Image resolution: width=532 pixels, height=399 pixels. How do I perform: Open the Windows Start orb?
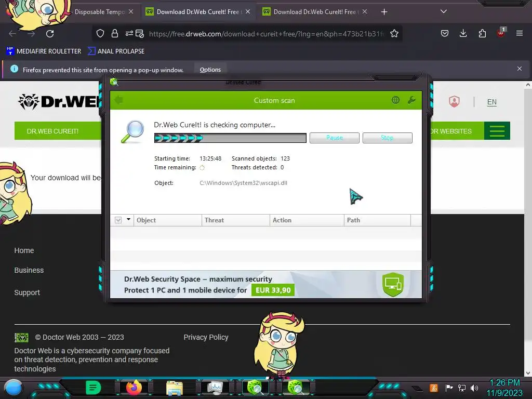pyautogui.click(x=14, y=388)
